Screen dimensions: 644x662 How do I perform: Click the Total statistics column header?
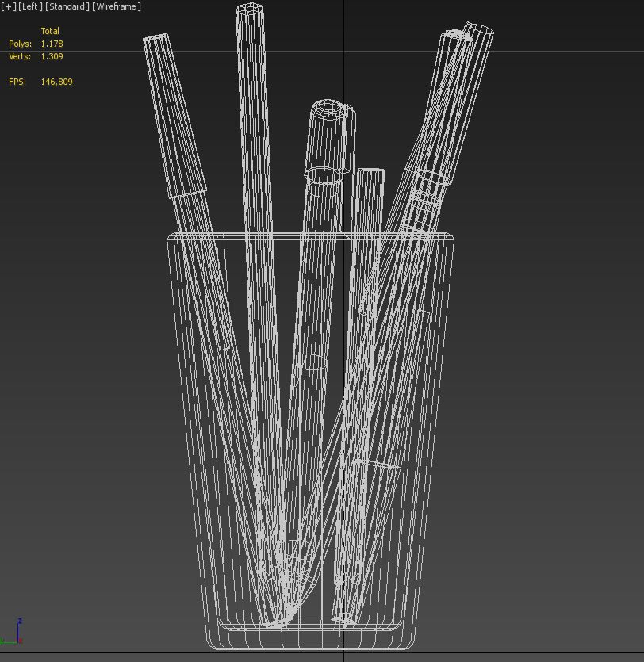(x=50, y=31)
